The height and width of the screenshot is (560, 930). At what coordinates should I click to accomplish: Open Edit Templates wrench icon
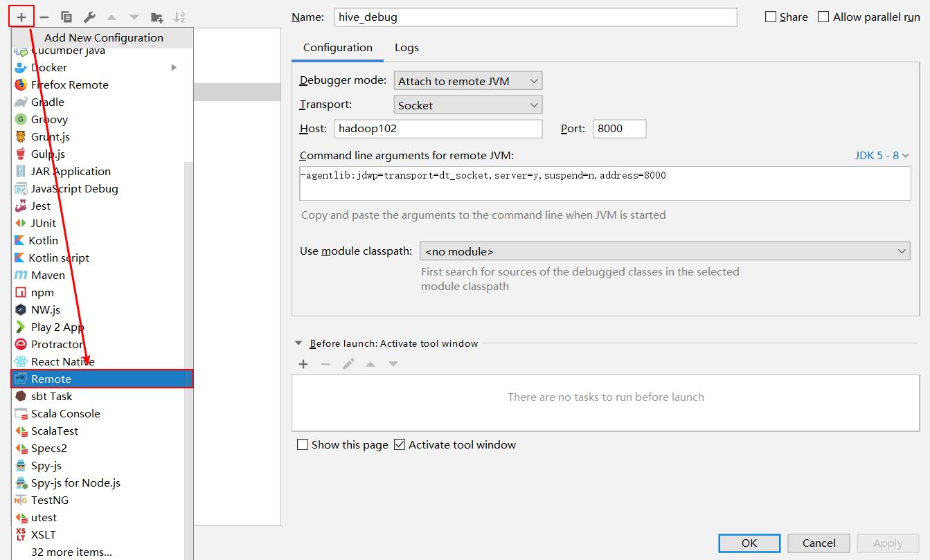89,17
